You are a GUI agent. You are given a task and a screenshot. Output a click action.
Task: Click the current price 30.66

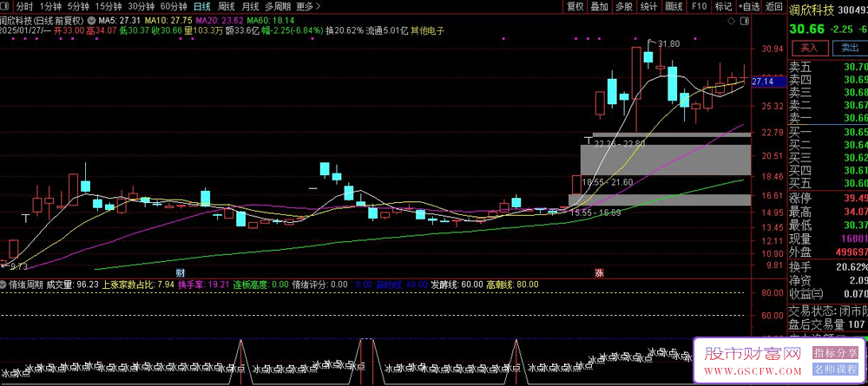[x=806, y=29]
